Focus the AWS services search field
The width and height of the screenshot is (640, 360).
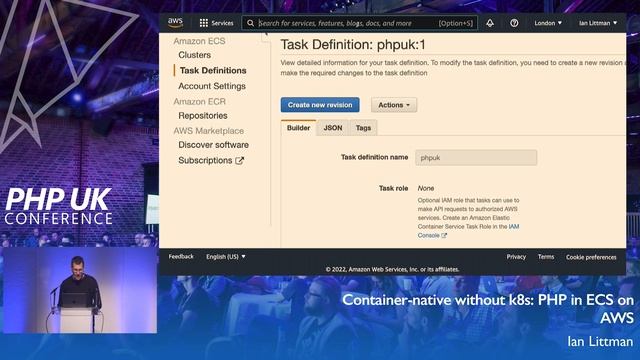[359, 23]
